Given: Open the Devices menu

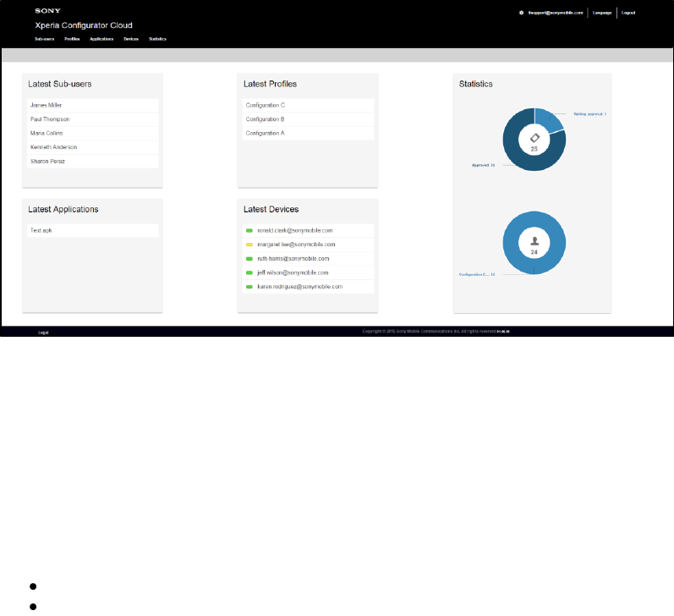Looking at the screenshot, I should coord(131,39).
